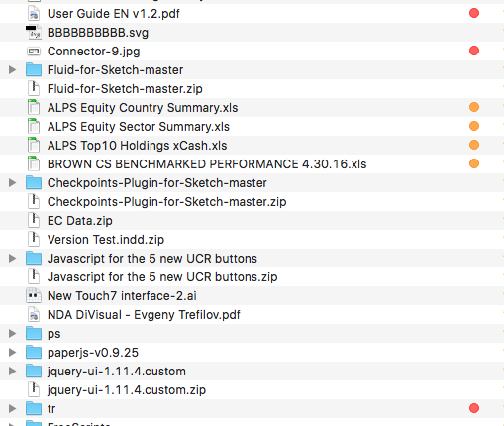Select the file name Fluid-for-Sketch-master.zip
The height and width of the screenshot is (426, 504).
tap(125, 89)
